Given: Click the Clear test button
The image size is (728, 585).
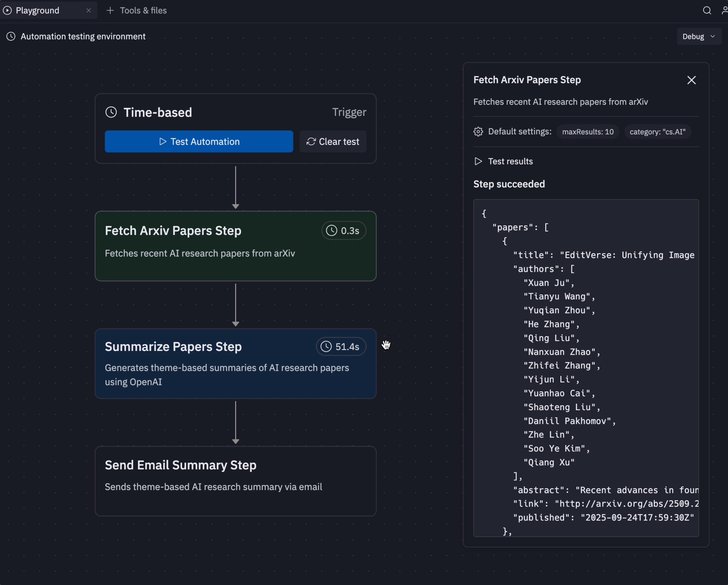Looking at the screenshot, I should coord(333,142).
